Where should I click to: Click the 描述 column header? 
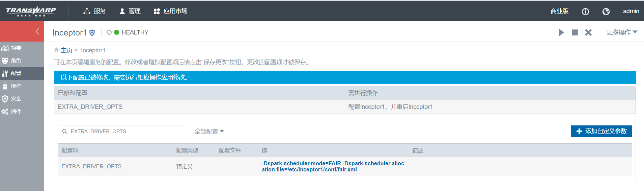[x=418, y=150]
